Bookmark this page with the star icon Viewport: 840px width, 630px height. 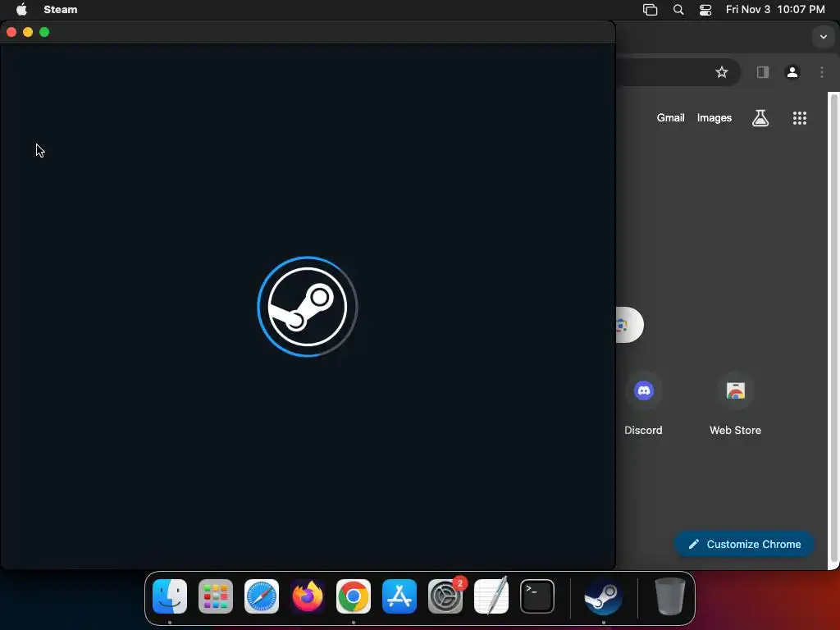tap(722, 72)
